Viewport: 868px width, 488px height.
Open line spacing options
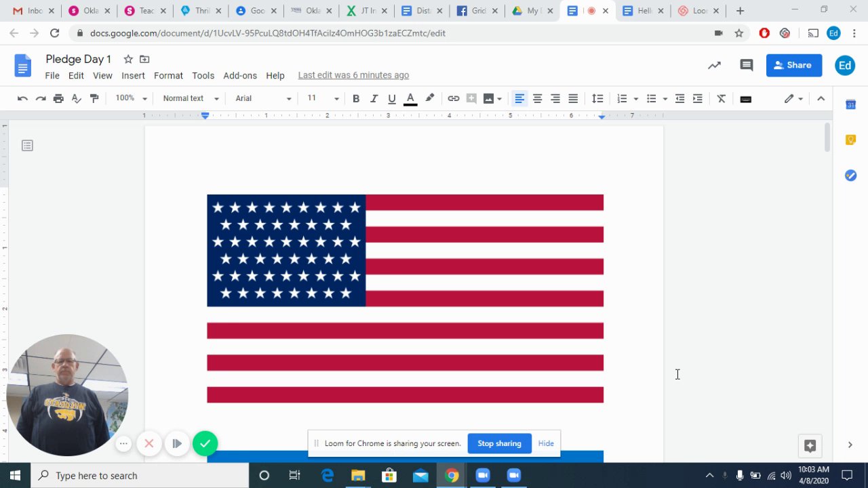(597, 98)
